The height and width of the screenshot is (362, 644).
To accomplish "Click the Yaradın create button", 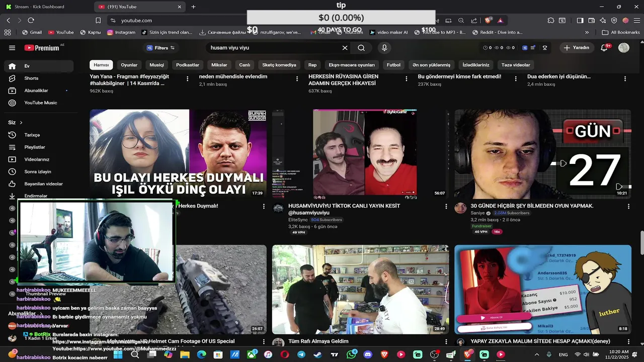I will [x=576, y=48].
